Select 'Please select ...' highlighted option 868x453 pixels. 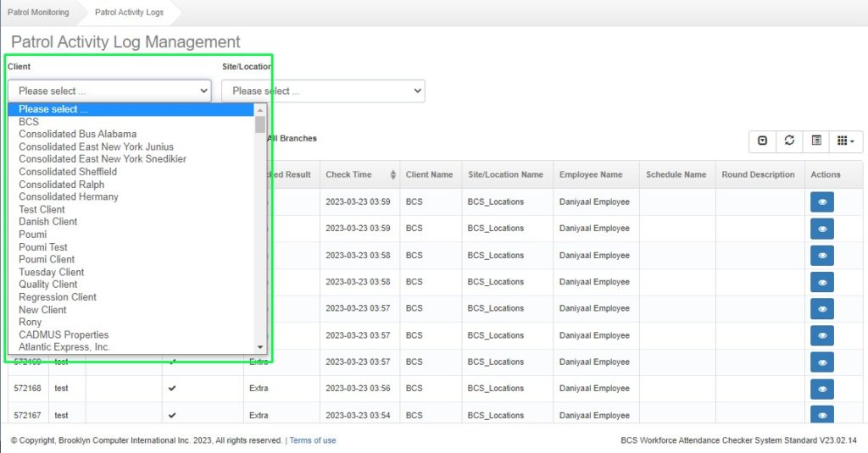point(53,109)
